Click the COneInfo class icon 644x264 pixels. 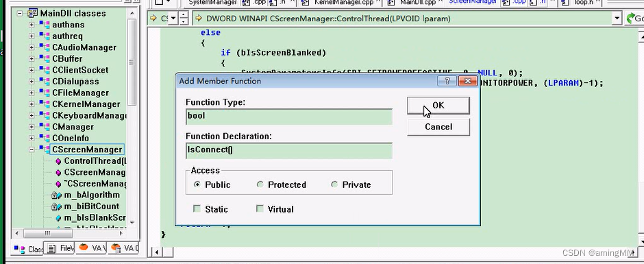coord(45,138)
